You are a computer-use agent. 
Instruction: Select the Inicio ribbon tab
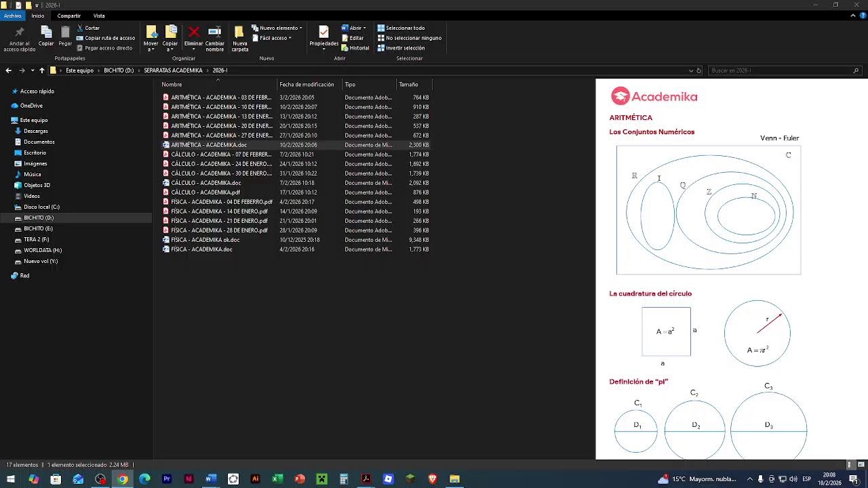(38, 16)
